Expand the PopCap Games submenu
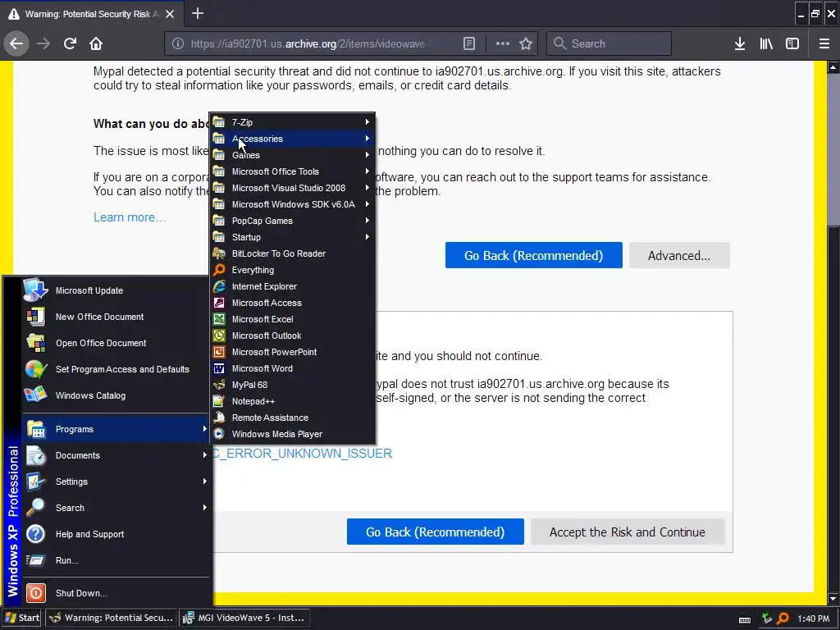This screenshot has width=840, height=630. point(293,221)
